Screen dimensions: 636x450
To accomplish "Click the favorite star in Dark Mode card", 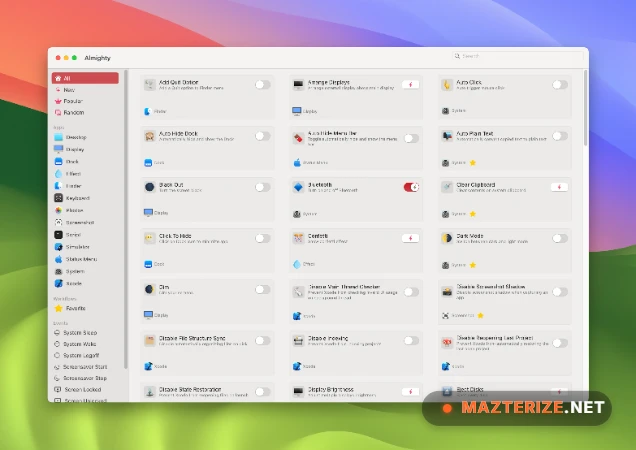I will coord(473,265).
